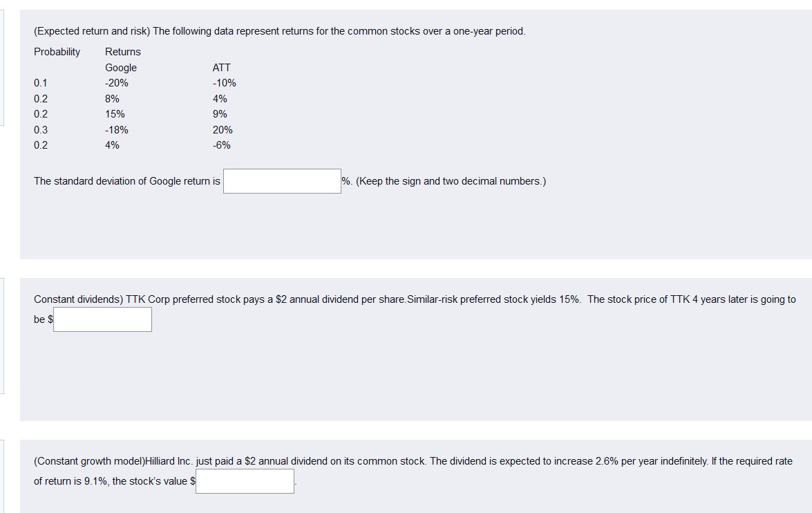This screenshot has width=812, height=513.
Task: Click the standard deviation answer input box
Action: [x=282, y=180]
